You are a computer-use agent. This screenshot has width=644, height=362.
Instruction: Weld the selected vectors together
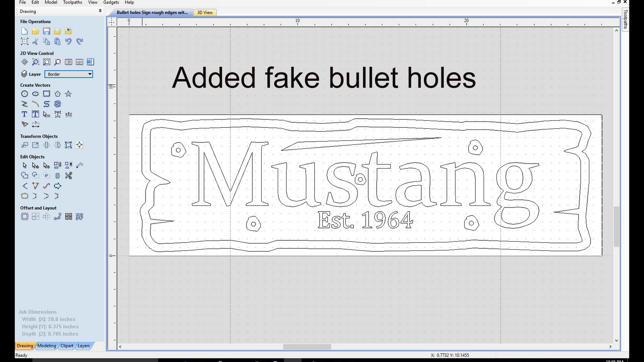(x=24, y=176)
